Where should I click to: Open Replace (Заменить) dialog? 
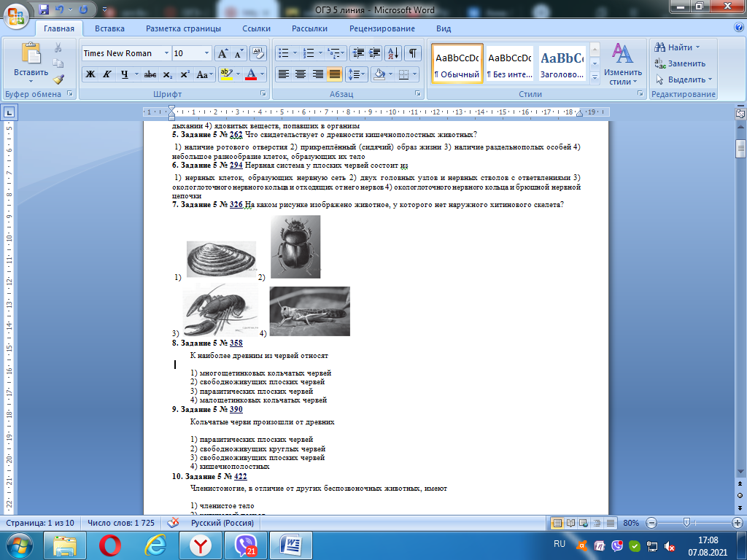click(x=680, y=63)
